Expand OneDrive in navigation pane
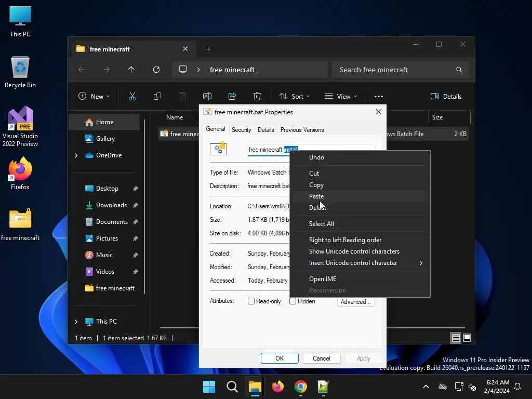 76,155
